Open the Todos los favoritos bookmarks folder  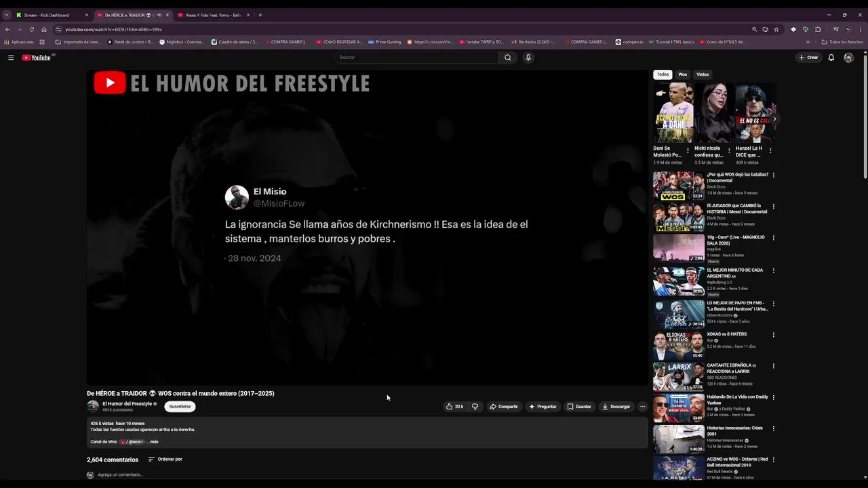[x=842, y=42]
